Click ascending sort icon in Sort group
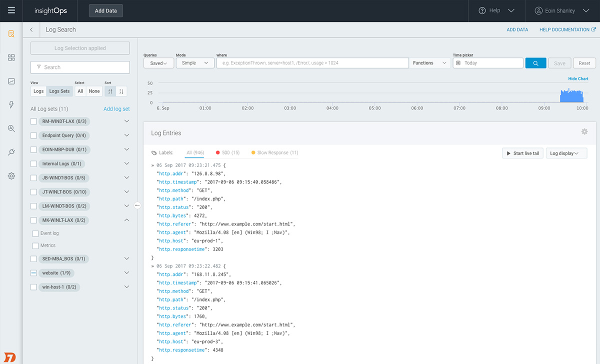This screenshot has height=364, width=600. 110,91
